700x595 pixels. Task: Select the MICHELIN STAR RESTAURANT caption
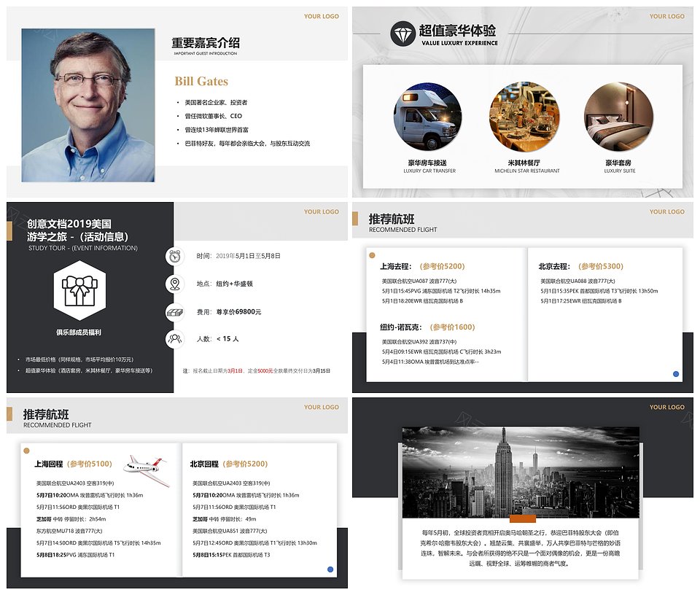pyautogui.click(x=526, y=171)
